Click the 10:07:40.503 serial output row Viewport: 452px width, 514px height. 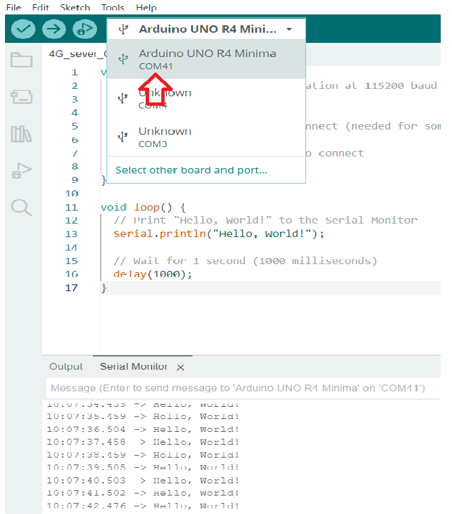143,481
